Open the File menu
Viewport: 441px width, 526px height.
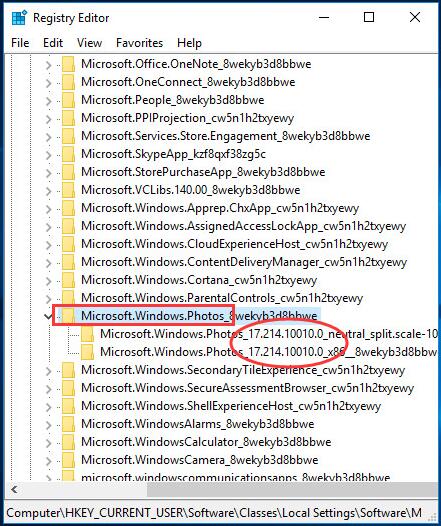coord(20,43)
